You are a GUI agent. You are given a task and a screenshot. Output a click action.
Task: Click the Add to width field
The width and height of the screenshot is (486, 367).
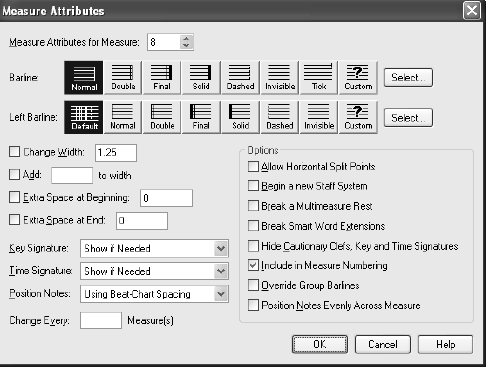coord(72,175)
